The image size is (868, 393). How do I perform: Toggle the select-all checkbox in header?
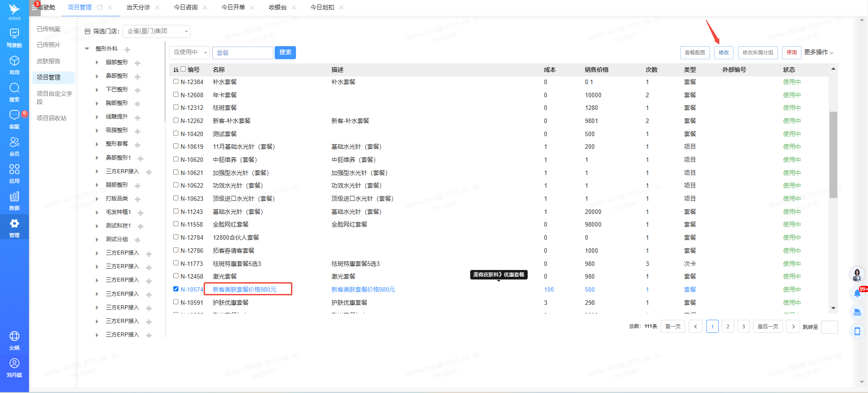pyautogui.click(x=183, y=69)
